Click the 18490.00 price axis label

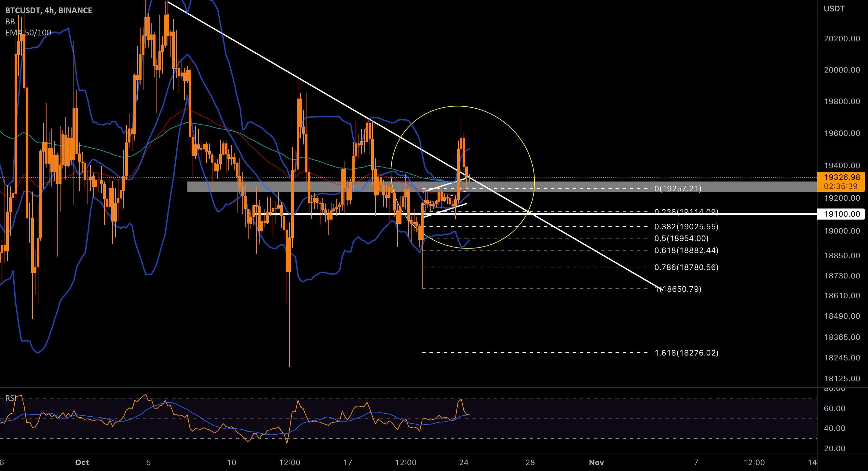pos(842,316)
